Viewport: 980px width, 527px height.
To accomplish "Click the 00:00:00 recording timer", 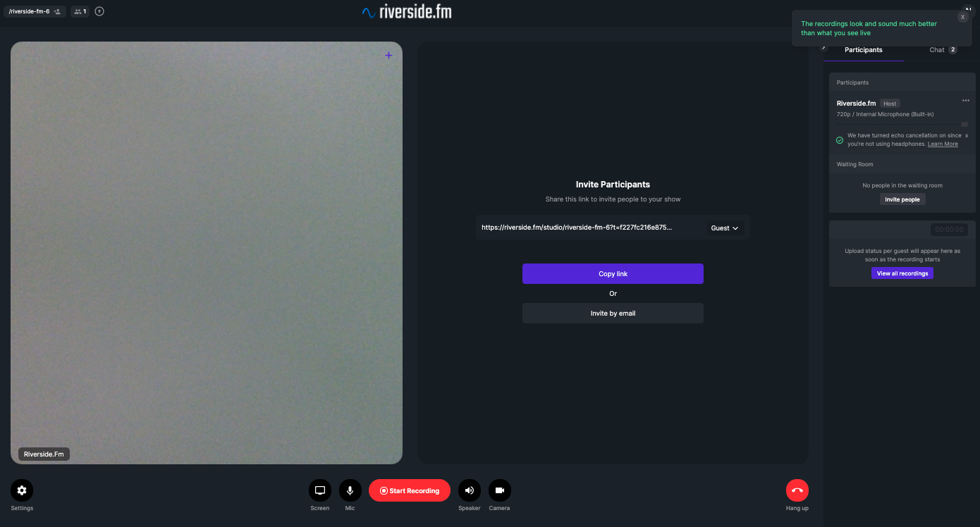I will click(950, 230).
